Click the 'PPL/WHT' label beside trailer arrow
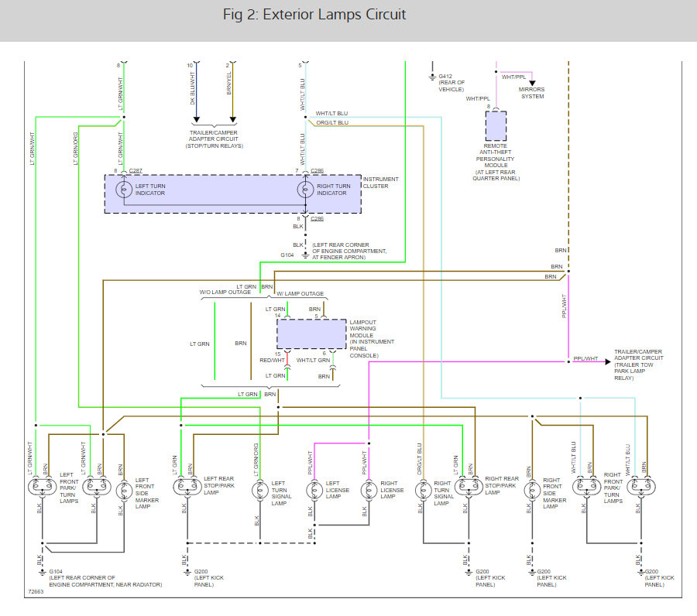 pyautogui.click(x=585, y=358)
